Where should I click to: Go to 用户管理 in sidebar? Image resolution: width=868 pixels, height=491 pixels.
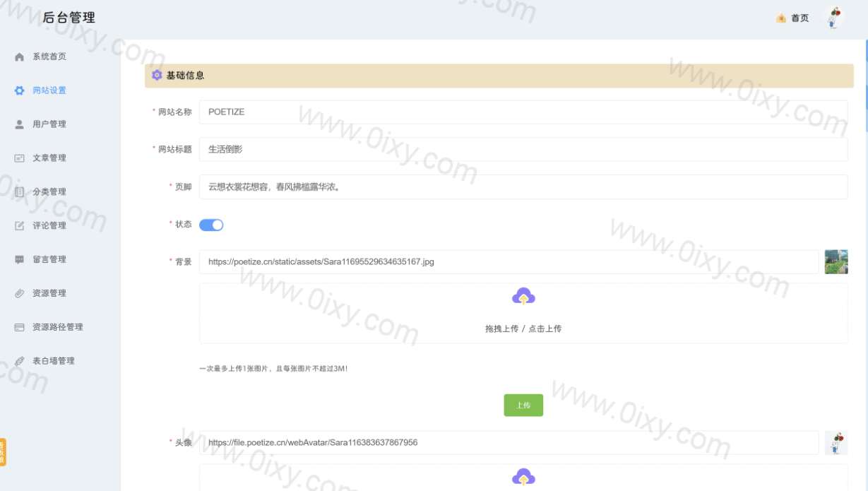point(49,124)
